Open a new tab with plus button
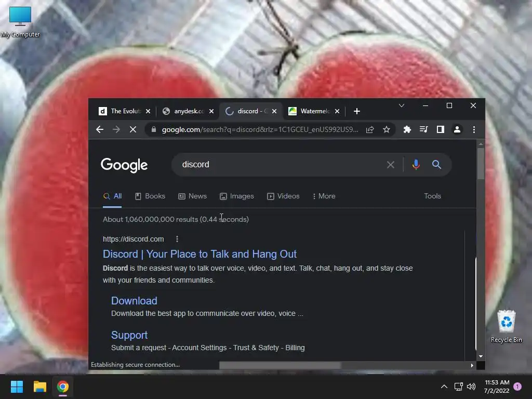This screenshot has height=399, width=532. 356,111
